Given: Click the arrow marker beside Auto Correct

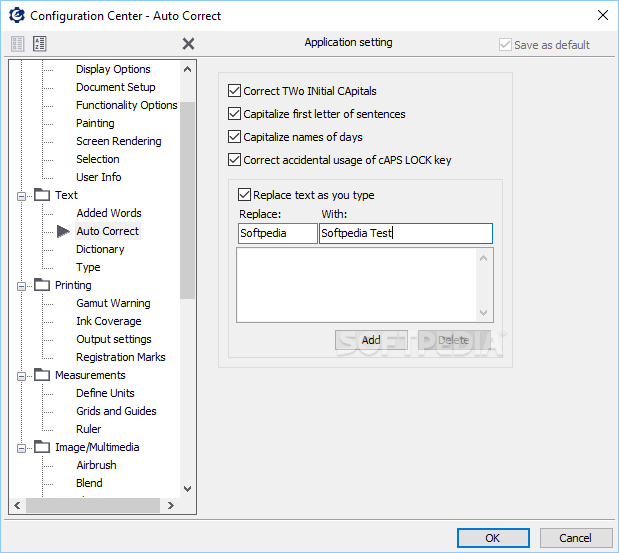Looking at the screenshot, I should click(63, 231).
